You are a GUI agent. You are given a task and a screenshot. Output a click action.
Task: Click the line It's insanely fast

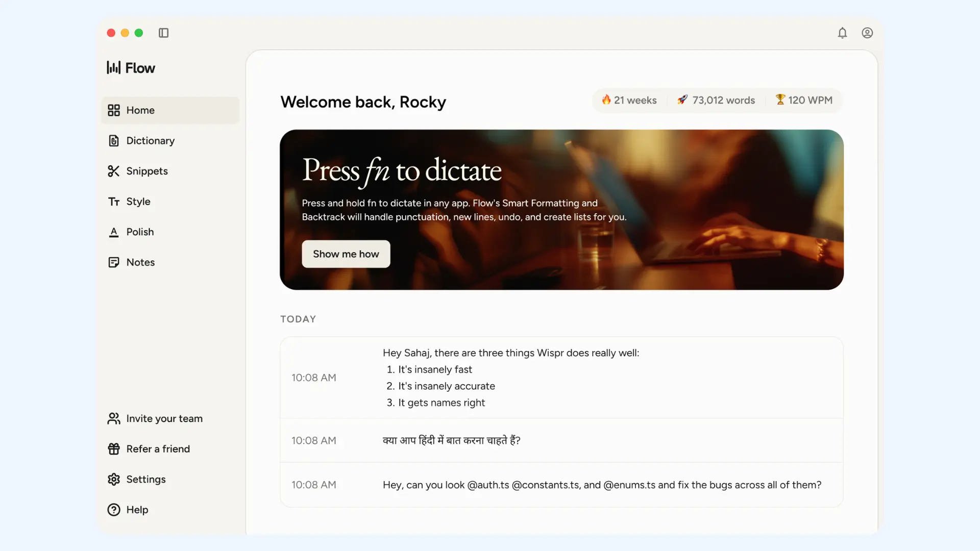coord(435,369)
